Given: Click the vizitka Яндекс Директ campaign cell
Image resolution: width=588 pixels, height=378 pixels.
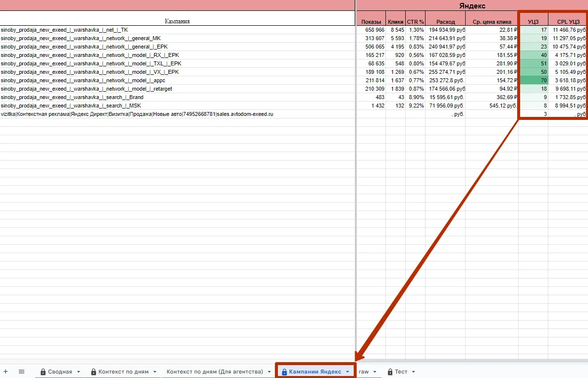Looking at the screenshot, I should tap(137, 114).
